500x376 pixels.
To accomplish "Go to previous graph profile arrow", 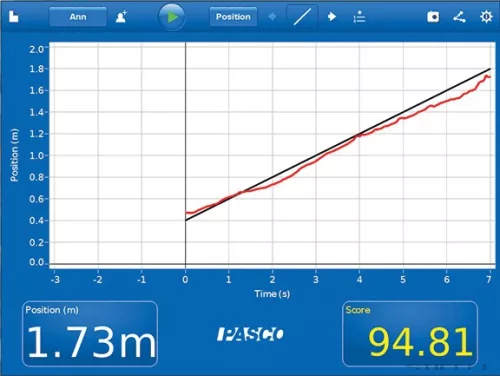I will pyautogui.click(x=272, y=16).
